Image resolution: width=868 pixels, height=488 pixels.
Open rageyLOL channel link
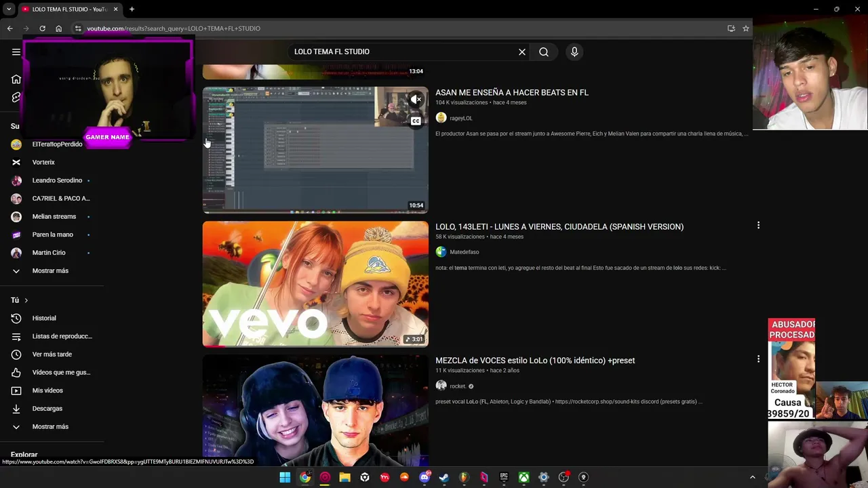[x=461, y=118]
